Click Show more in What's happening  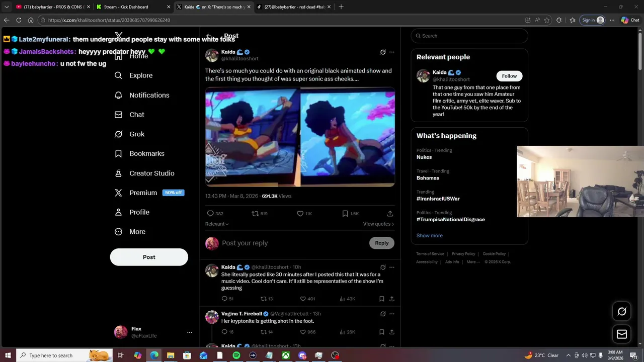point(430,235)
